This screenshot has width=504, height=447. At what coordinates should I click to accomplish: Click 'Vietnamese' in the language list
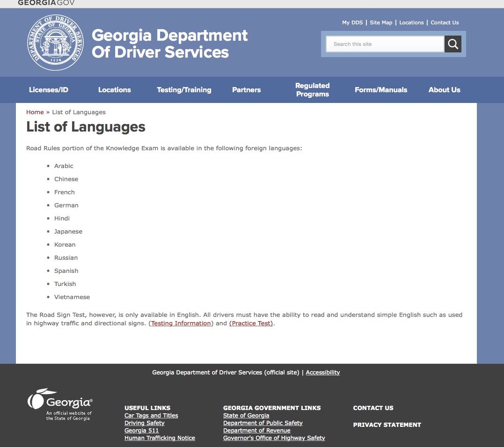pyautogui.click(x=72, y=297)
